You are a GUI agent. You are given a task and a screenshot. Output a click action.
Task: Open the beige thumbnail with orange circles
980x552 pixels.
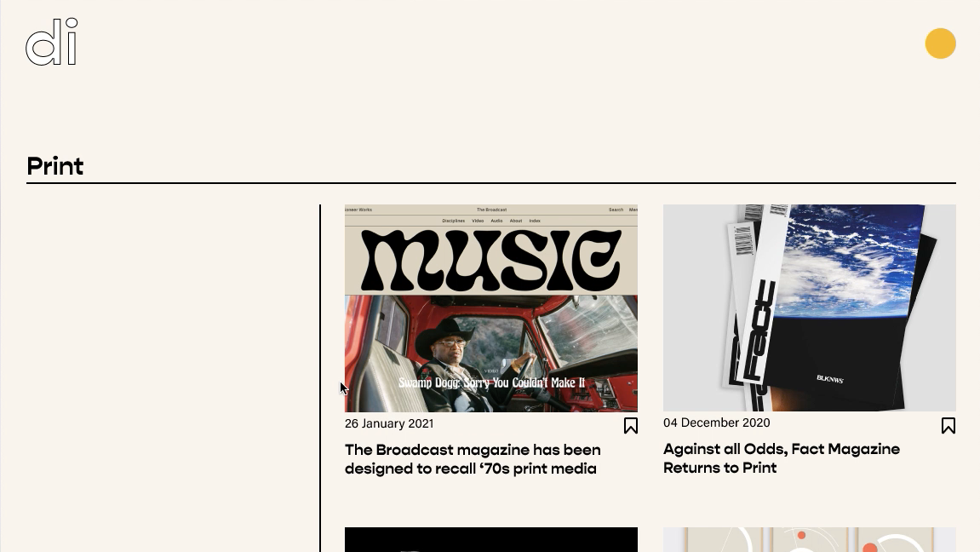coord(810,539)
